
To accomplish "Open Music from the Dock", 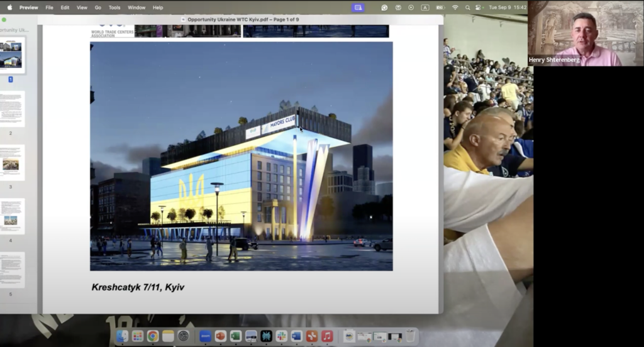I will coord(327,336).
